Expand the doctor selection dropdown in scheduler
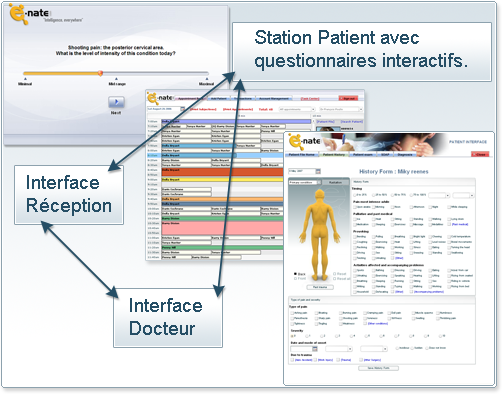Image resolution: width=502 pixels, height=402 pixels. pyautogui.click(x=341, y=109)
